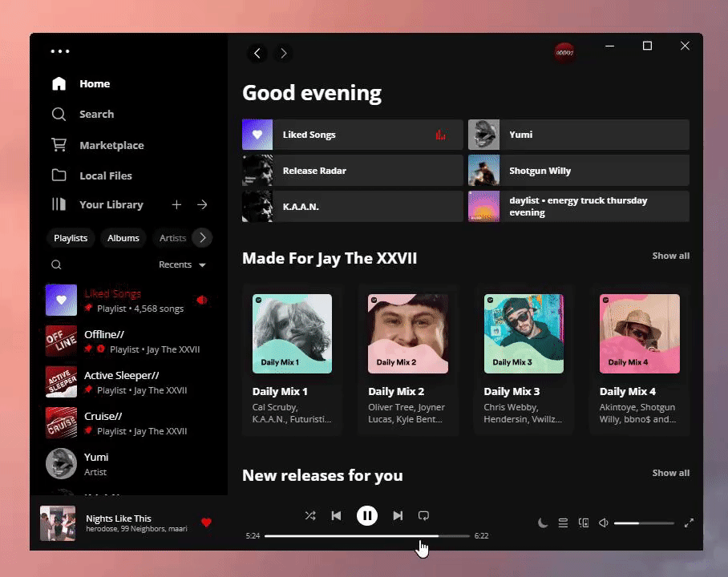Open the three-dot app menu
The image size is (728, 577).
(60, 51)
